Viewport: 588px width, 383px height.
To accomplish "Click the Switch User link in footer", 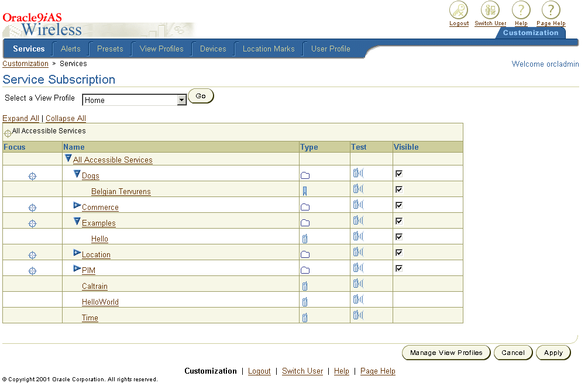I will pos(302,371).
